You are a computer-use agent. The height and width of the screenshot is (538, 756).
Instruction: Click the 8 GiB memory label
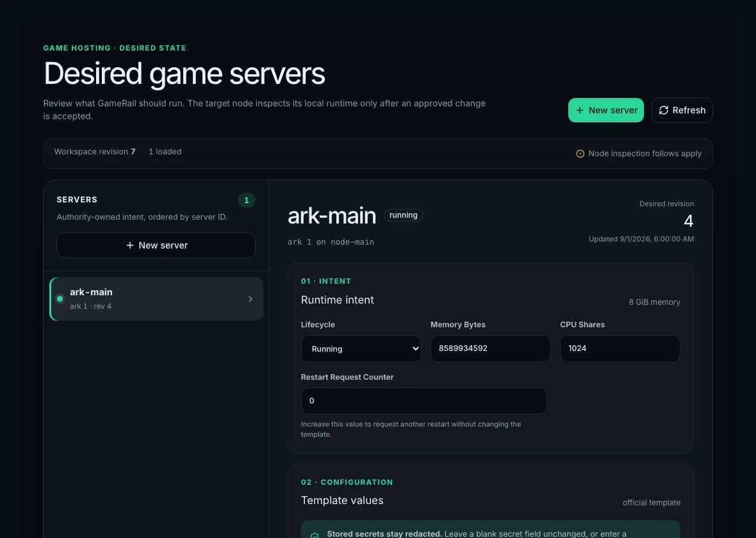click(654, 302)
